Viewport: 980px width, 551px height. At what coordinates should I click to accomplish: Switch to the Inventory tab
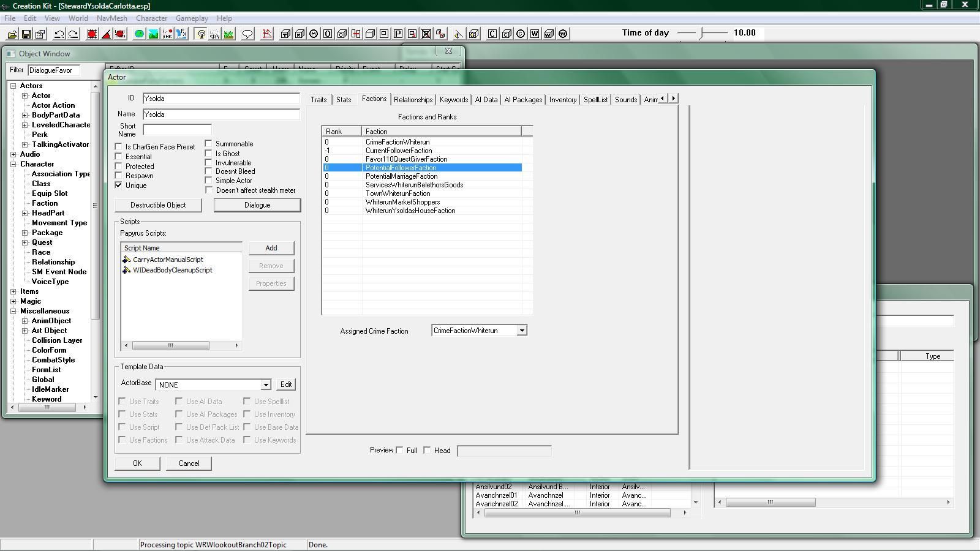[563, 100]
